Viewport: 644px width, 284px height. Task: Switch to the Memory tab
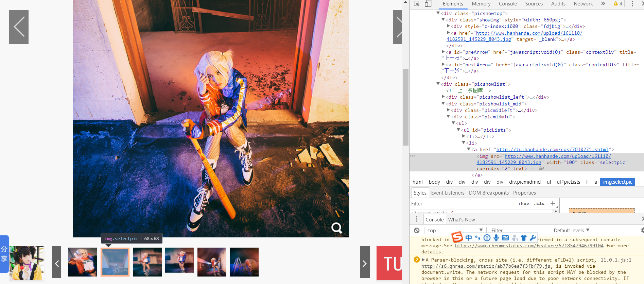point(481,4)
